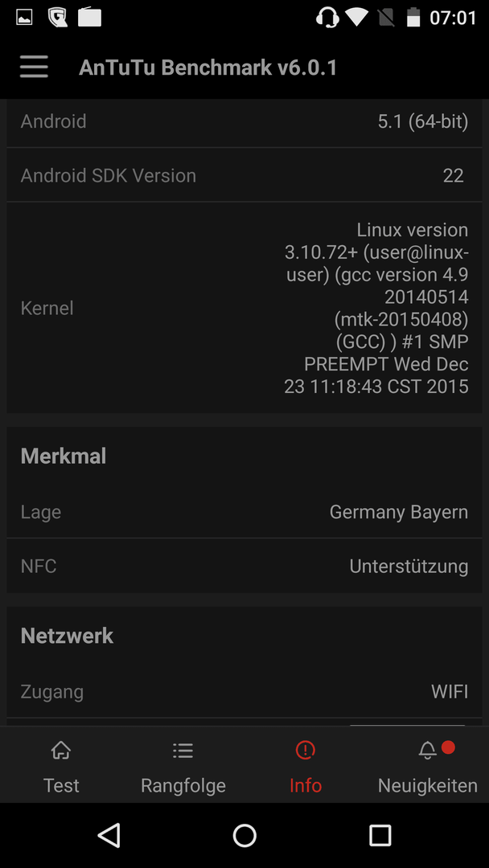
Task: Select the Kernel version row
Action: click(244, 308)
